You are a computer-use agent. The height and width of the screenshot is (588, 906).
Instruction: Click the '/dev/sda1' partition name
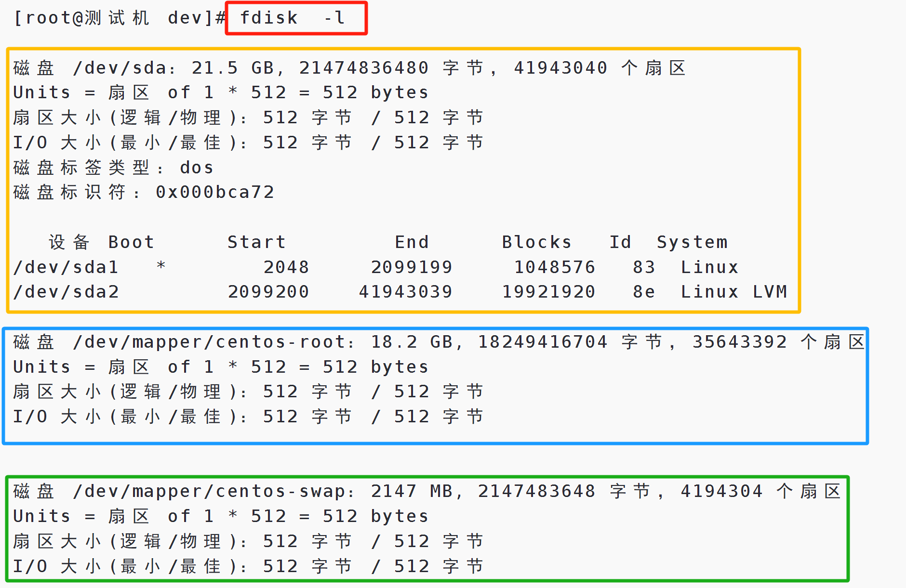(x=66, y=267)
